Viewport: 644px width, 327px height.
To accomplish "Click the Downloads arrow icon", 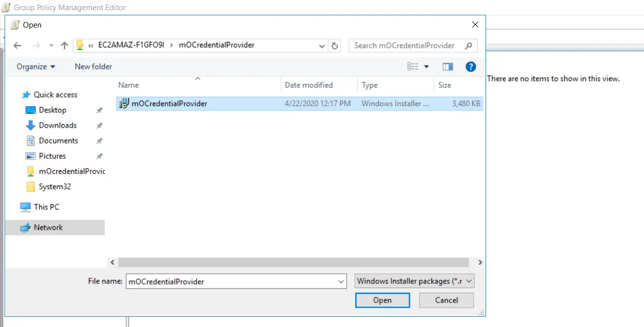I will tap(31, 125).
